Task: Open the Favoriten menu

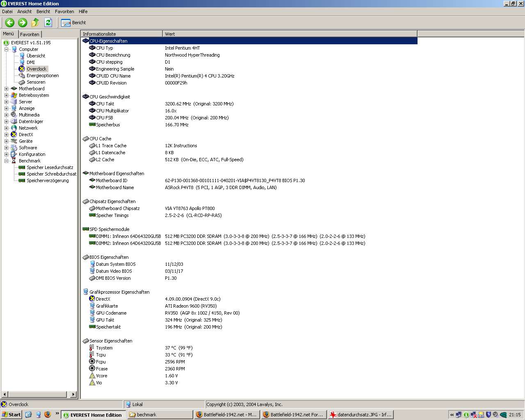Action: (64, 11)
